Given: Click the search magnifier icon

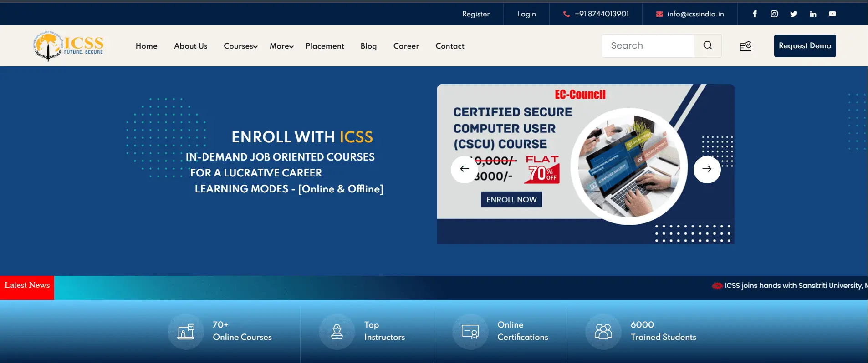Looking at the screenshot, I should (x=708, y=45).
